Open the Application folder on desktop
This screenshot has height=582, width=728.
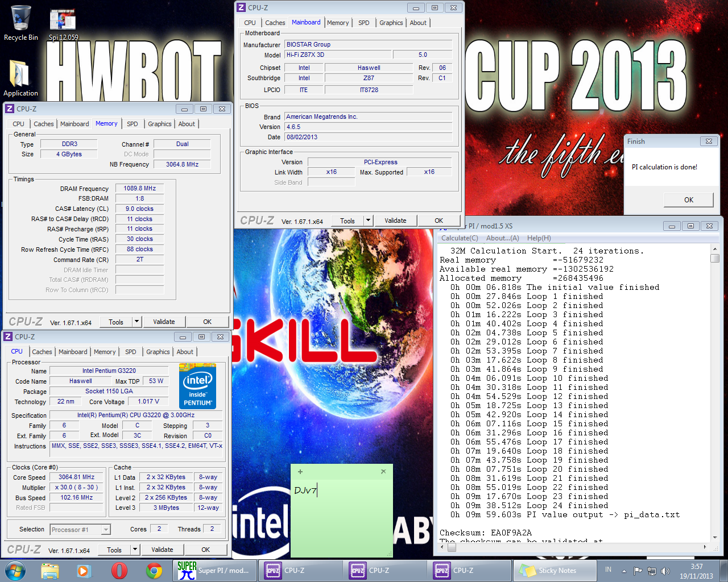coord(20,78)
